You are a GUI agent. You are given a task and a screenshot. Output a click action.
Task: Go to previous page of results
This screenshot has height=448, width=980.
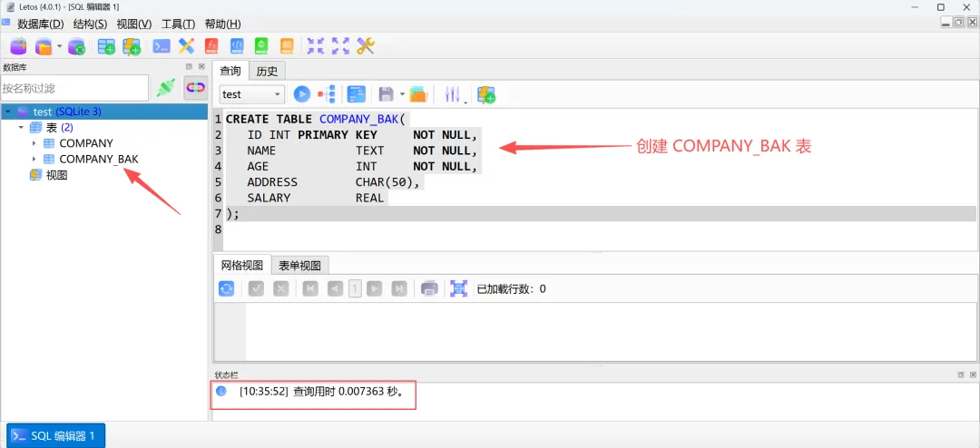pyautogui.click(x=335, y=288)
